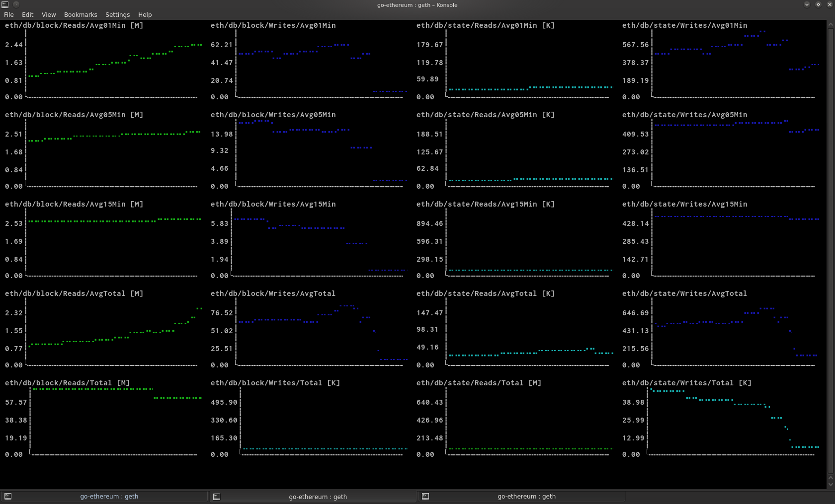
Task: Click the 428.14 axis value
Action: click(636, 223)
